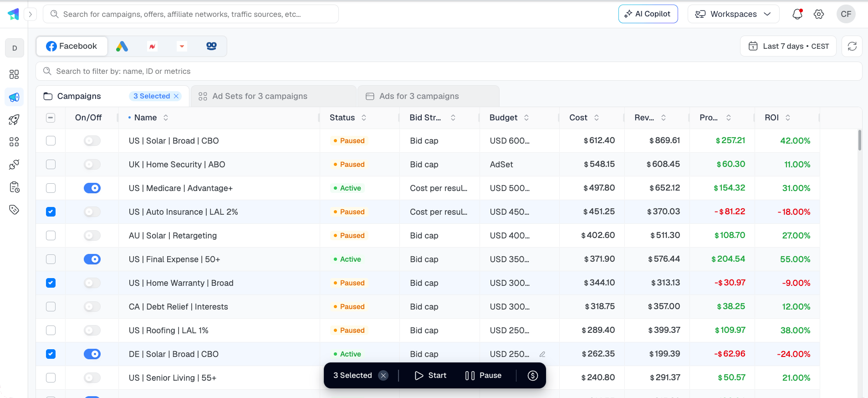
Task: Open the price tag icon in the sidebar
Action: click(x=14, y=210)
